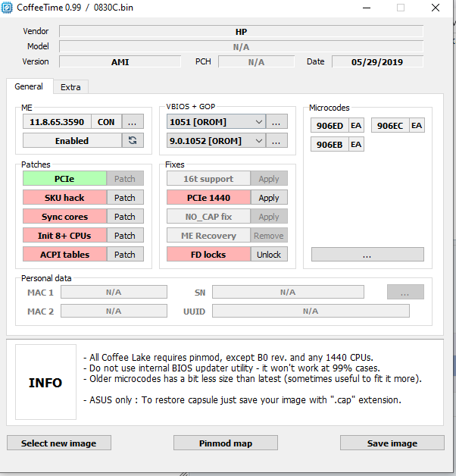456x476 pixels.
Task: Click ME version 11.8.65.3590 field
Action: pos(57,122)
